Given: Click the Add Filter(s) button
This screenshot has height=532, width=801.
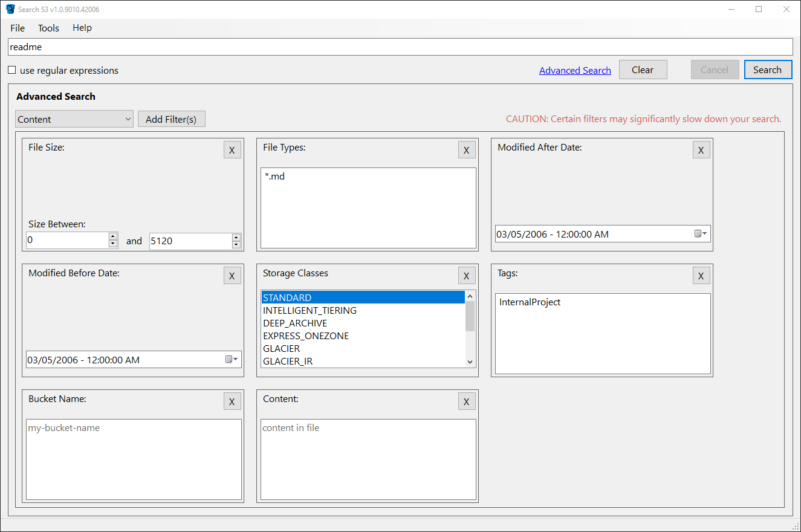Looking at the screenshot, I should pyautogui.click(x=171, y=119).
